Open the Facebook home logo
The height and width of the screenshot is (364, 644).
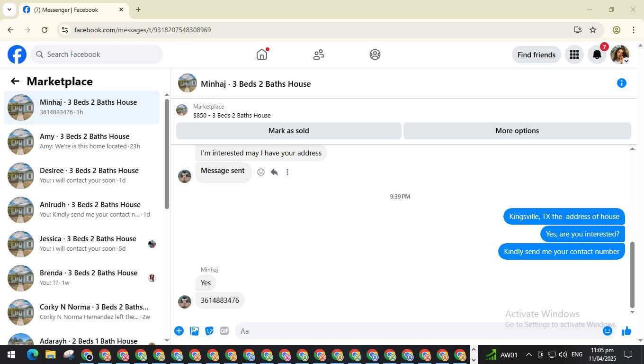coord(17,55)
